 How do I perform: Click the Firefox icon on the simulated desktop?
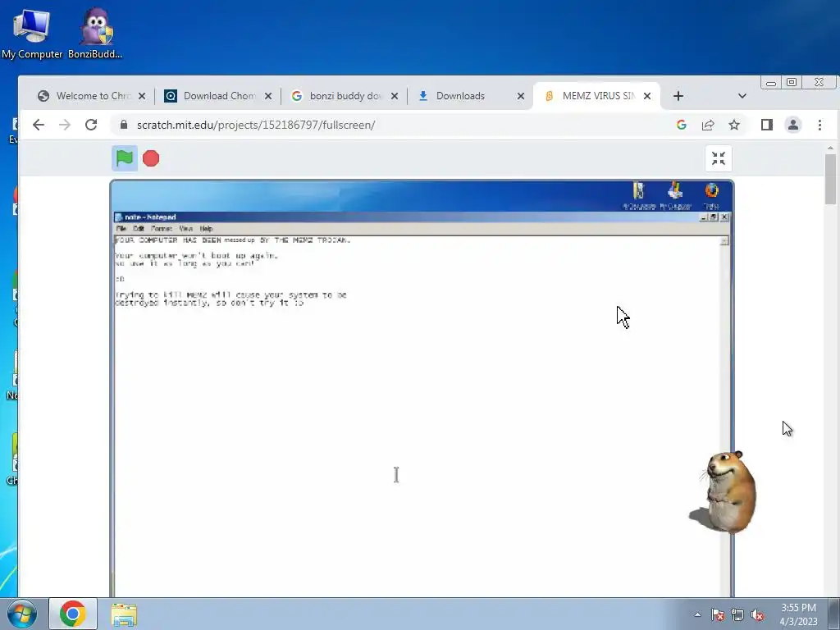[711, 195]
